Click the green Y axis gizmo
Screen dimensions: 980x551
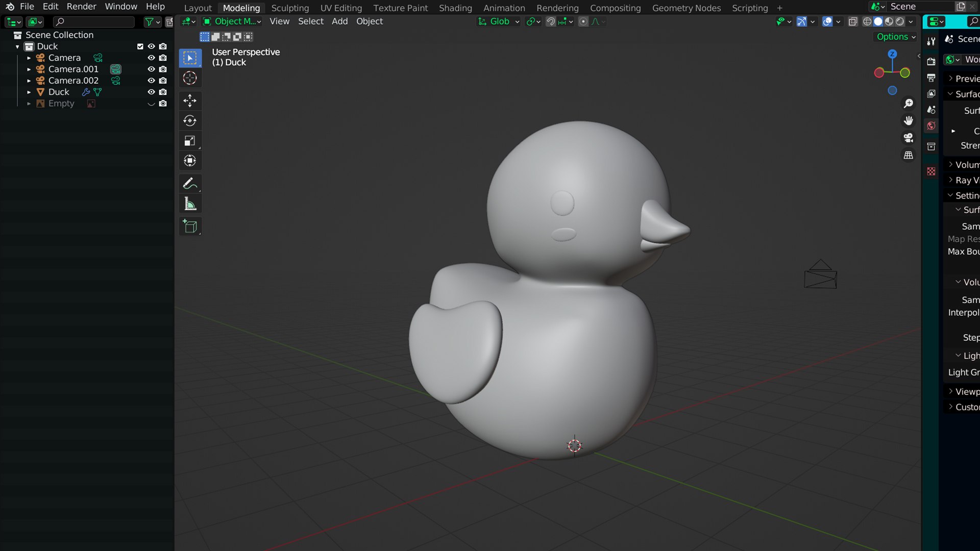coord(905,73)
